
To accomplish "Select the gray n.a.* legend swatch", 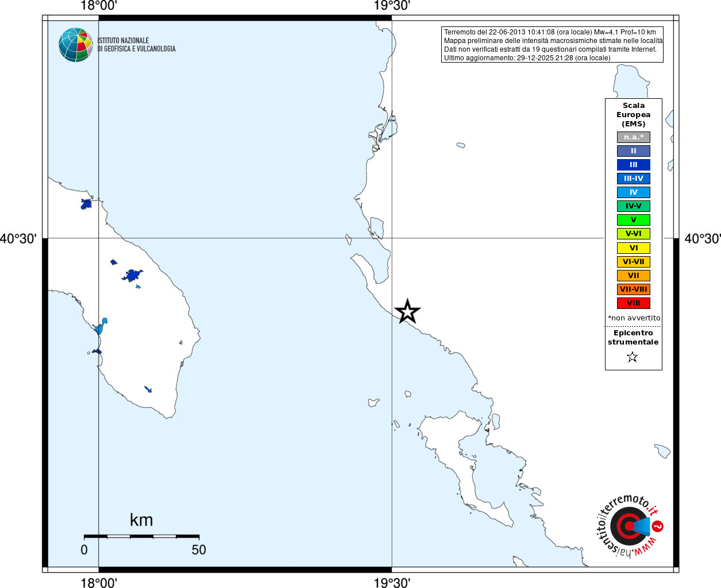I will coord(634,137).
